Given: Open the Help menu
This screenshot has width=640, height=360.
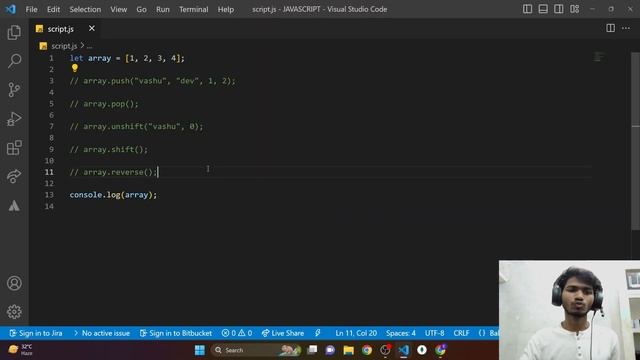Looking at the screenshot, I should [x=225, y=9].
